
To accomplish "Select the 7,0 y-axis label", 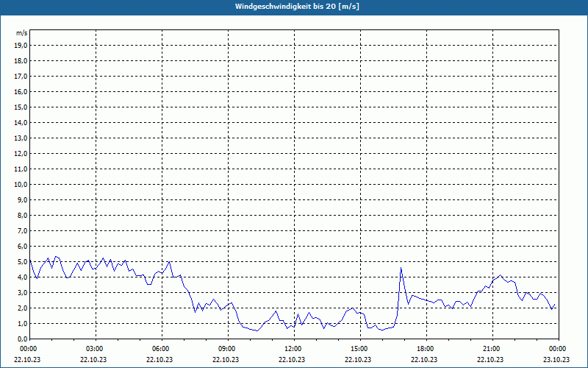I will 23,231.
